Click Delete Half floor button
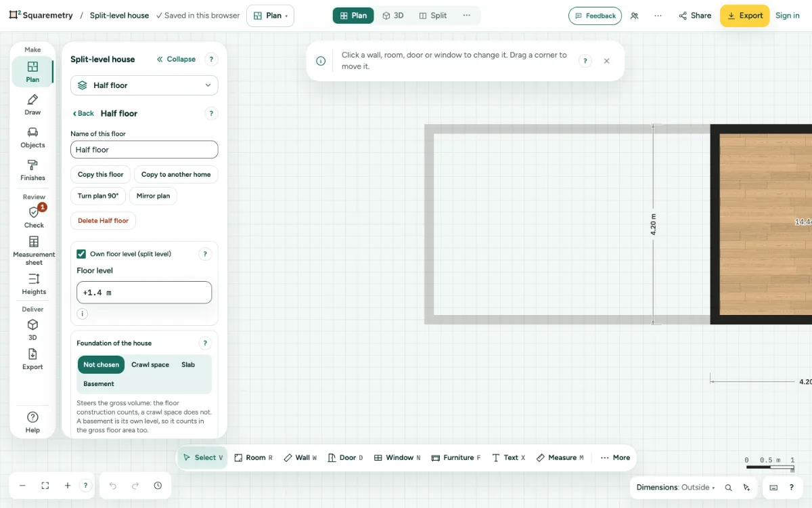 pos(103,221)
